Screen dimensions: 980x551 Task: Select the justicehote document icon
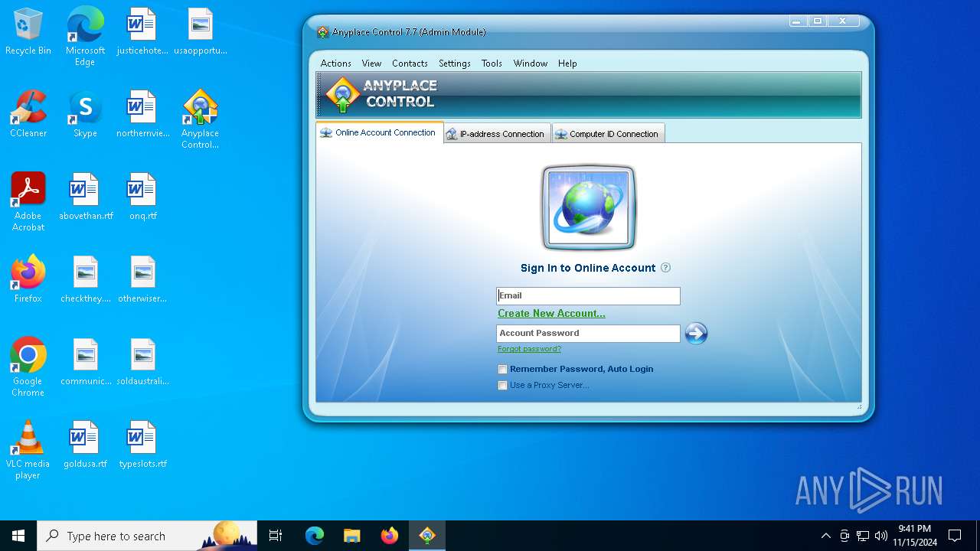[142, 31]
